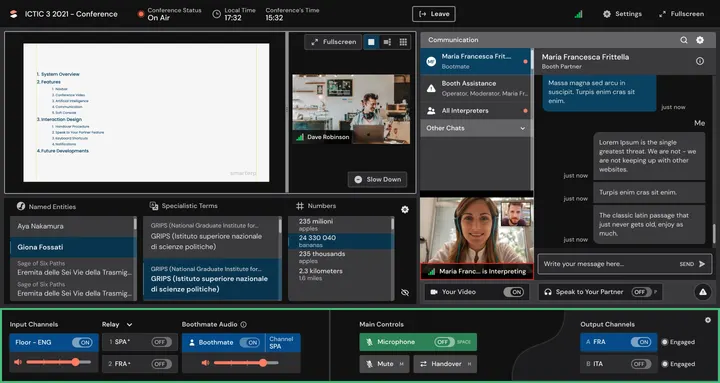720x383 pixels.
Task: Click the Handover button
Action: tap(445, 364)
